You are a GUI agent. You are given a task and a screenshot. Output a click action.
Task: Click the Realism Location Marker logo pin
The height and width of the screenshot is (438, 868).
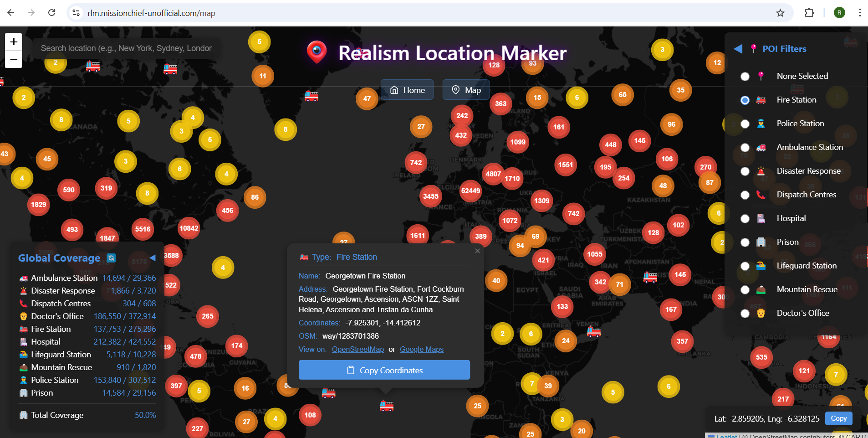coord(317,52)
